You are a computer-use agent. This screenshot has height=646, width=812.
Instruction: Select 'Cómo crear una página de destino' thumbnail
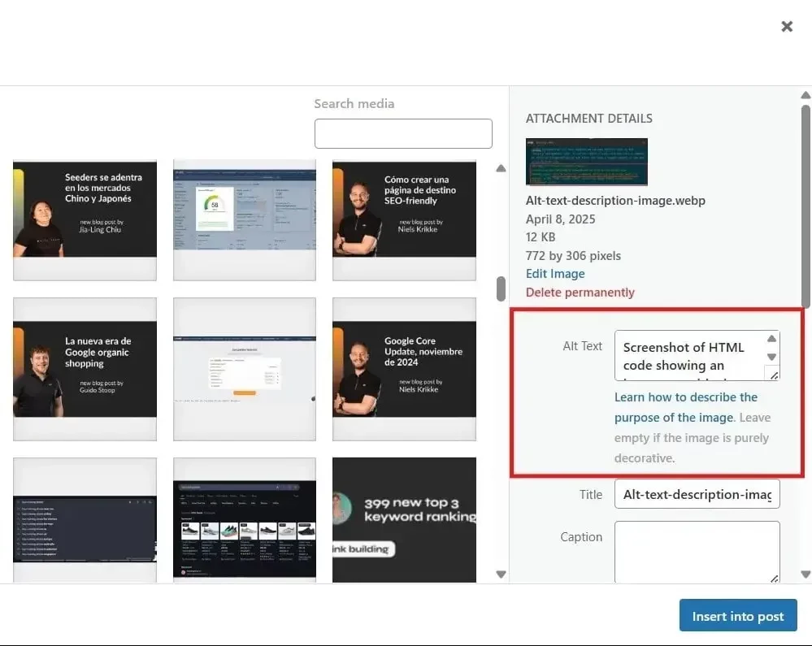pos(404,220)
